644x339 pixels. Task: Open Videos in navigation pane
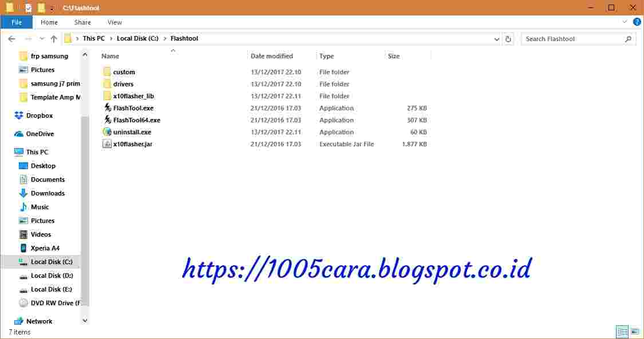pyautogui.click(x=35, y=234)
